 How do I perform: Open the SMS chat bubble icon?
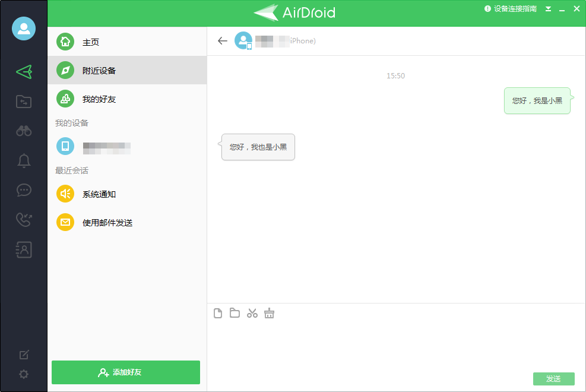click(x=24, y=190)
